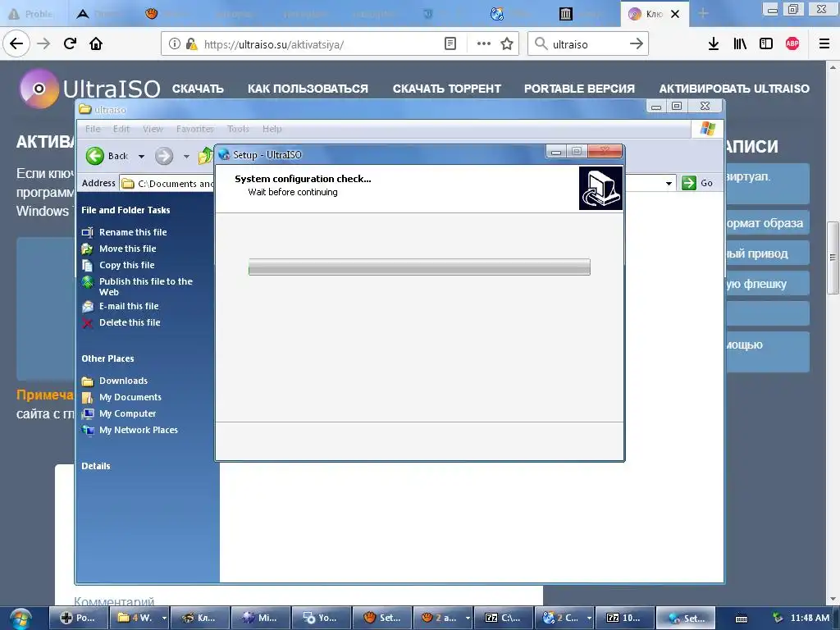Open Explorer File menu
This screenshot has width=840, height=630.
[x=93, y=129]
